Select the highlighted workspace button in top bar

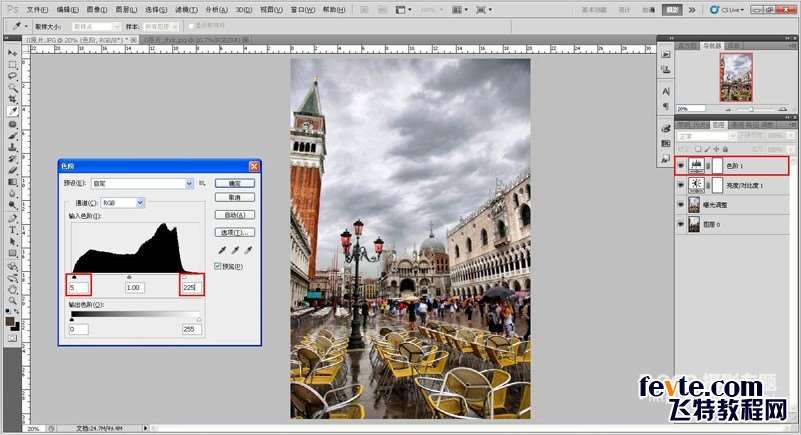click(672, 10)
